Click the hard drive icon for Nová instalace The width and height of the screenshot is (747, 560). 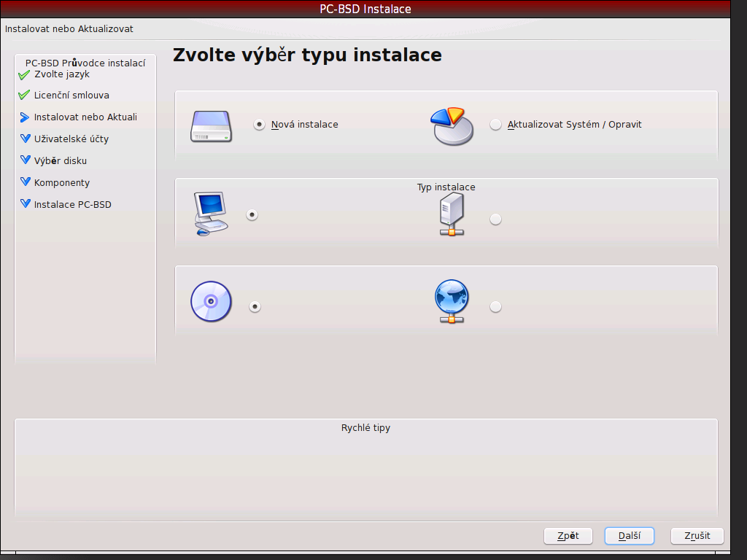(x=211, y=126)
